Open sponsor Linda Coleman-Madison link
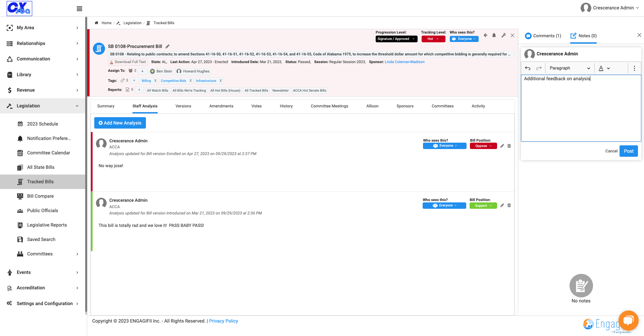This screenshot has height=336, width=644. [x=405, y=62]
